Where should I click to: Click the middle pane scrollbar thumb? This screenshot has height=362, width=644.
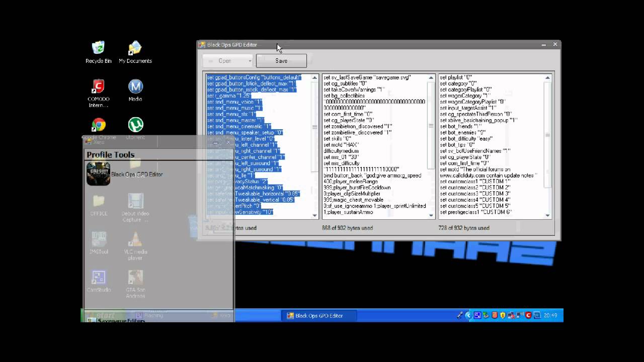click(432, 126)
